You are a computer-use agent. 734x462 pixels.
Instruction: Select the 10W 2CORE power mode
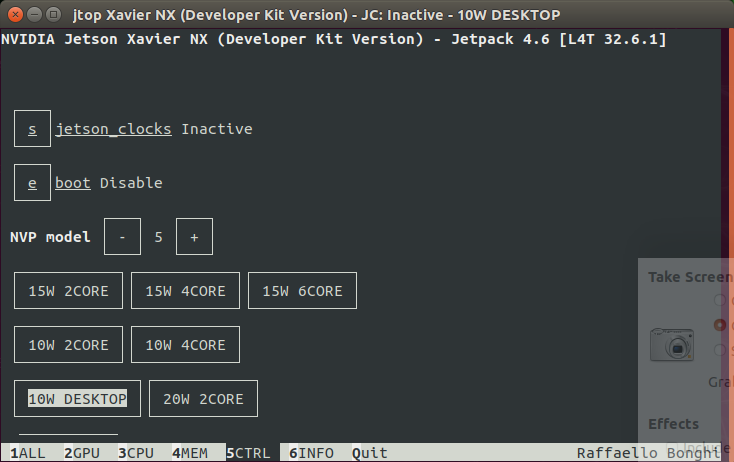pos(68,345)
